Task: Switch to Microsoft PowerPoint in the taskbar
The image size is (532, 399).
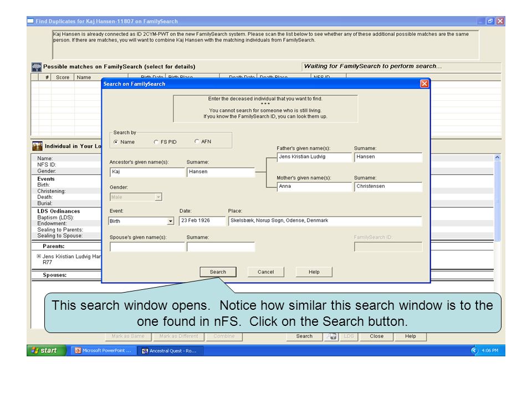Action: click(104, 350)
